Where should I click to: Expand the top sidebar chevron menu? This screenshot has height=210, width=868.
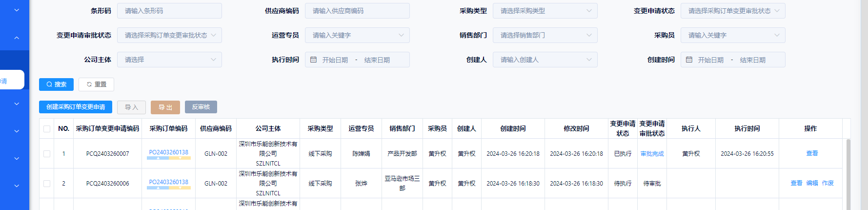(x=17, y=10)
